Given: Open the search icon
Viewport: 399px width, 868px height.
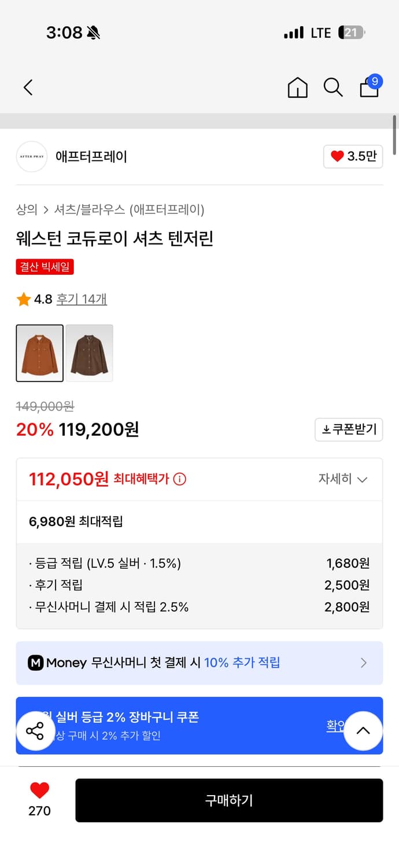Looking at the screenshot, I should (x=332, y=87).
